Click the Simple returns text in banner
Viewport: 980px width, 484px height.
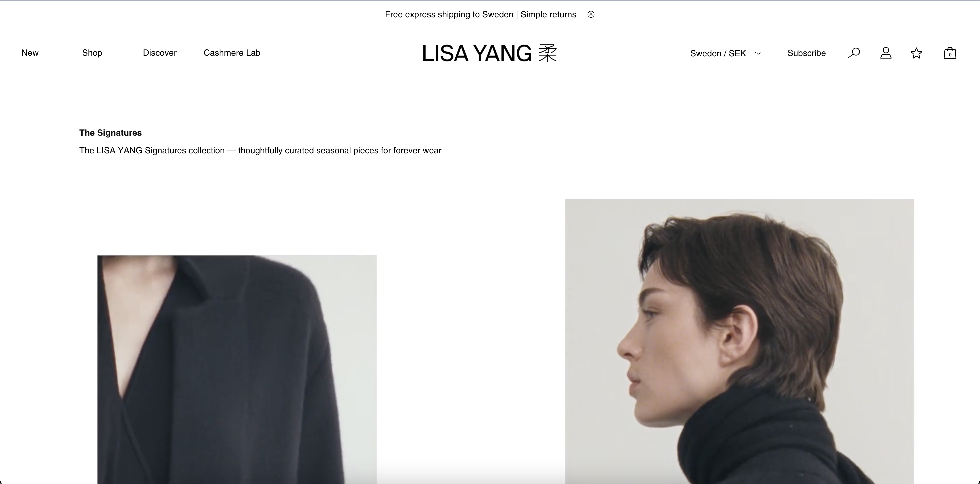[548, 14]
